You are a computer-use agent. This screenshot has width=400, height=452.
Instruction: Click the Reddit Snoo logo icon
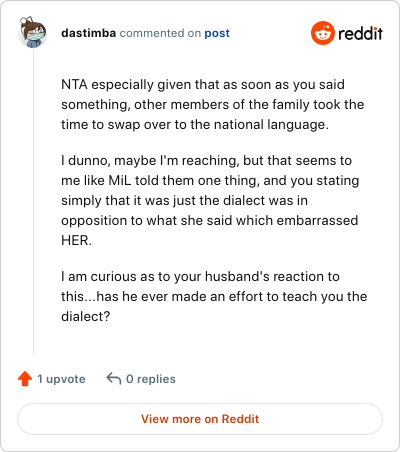pos(323,33)
